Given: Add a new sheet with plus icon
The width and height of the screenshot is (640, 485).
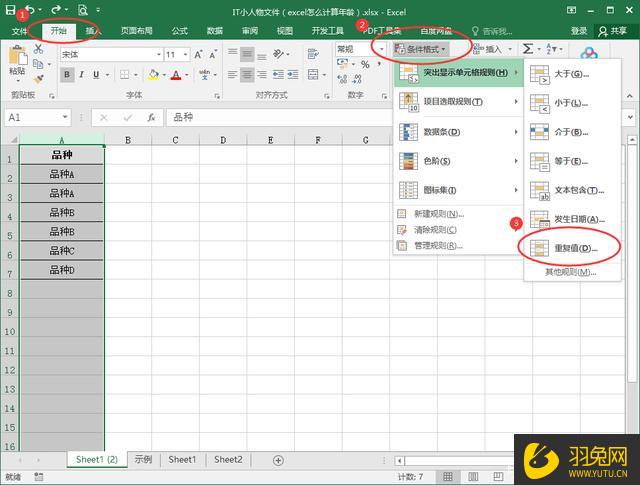Looking at the screenshot, I should tap(278, 461).
